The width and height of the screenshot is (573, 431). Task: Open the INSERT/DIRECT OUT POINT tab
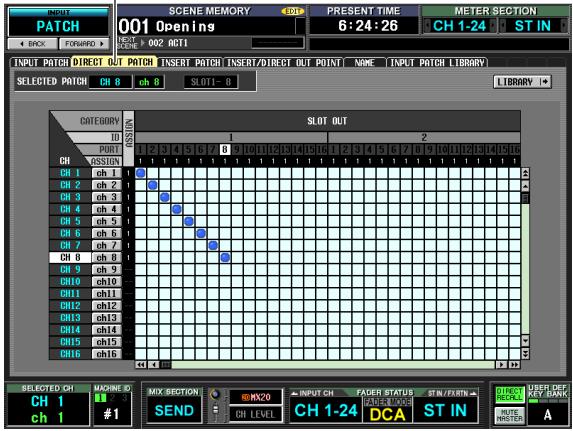pos(283,63)
